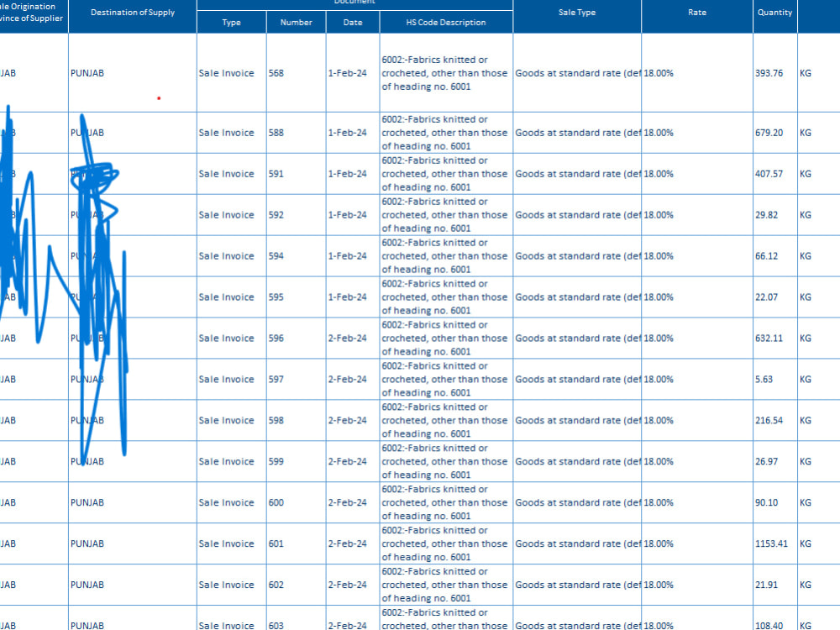Click quantity value 5.63
840x630 pixels.
click(764, 380)
